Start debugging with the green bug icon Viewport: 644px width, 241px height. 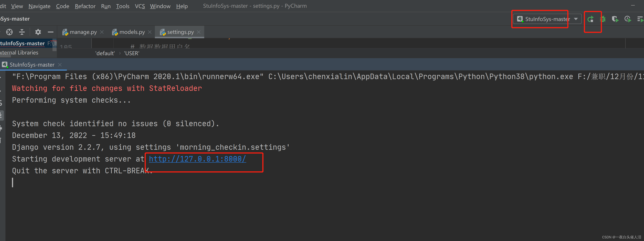click(603, 19)
